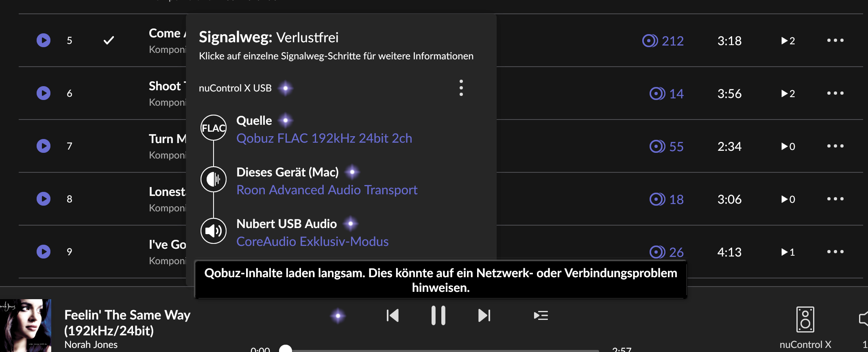Viewport: 868px width, 352px height.
Task: Open CoreAudio Exklusiv-Modus details
Action: (x=312, y=241)
